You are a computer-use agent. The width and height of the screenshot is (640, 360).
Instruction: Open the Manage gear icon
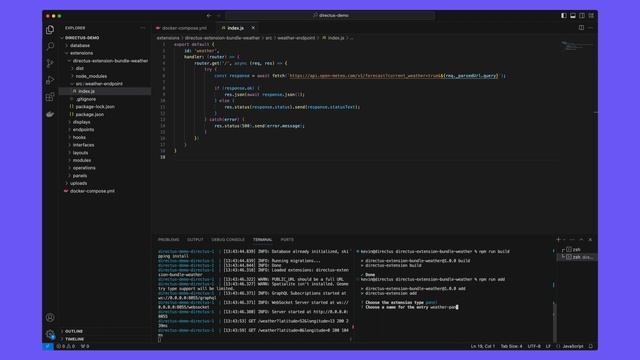pyautogui.click(x=50, y=334)
